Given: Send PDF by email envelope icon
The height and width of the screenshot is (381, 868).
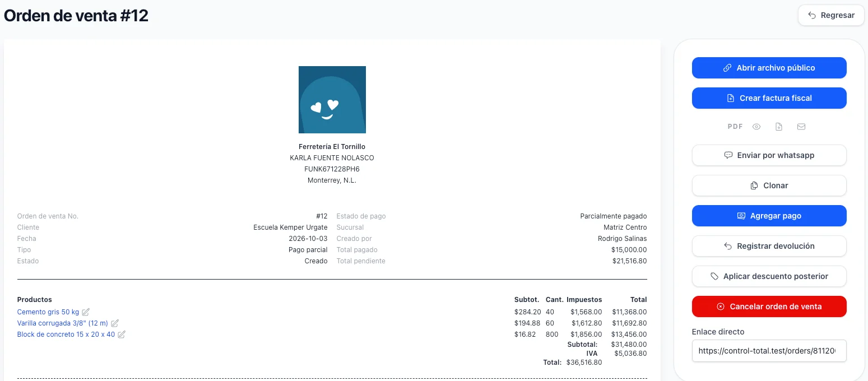Looking at the screenshot, I should pos(801,127).
